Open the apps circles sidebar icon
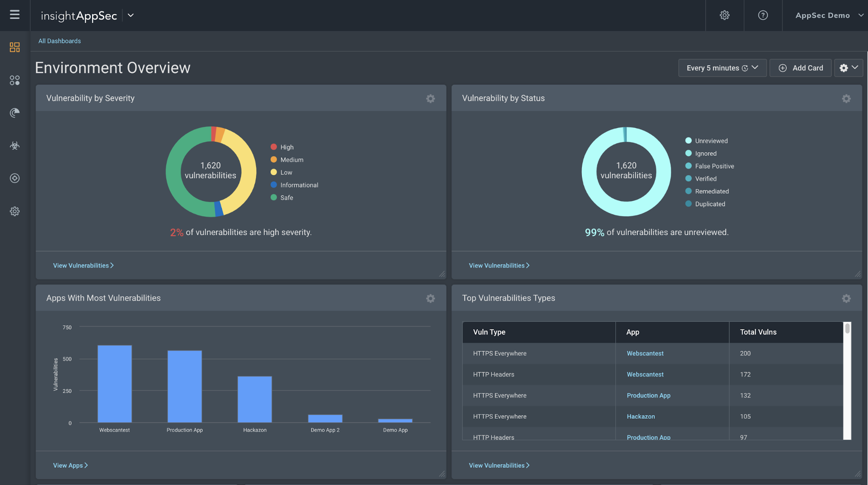This screenshot has width=868, height=485. (15, 80)
